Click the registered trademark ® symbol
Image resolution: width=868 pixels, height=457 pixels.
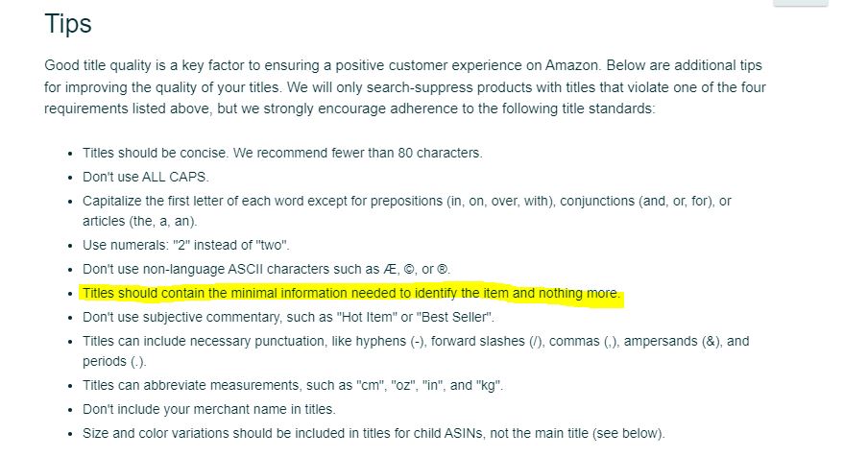click(x=443, y=270)
